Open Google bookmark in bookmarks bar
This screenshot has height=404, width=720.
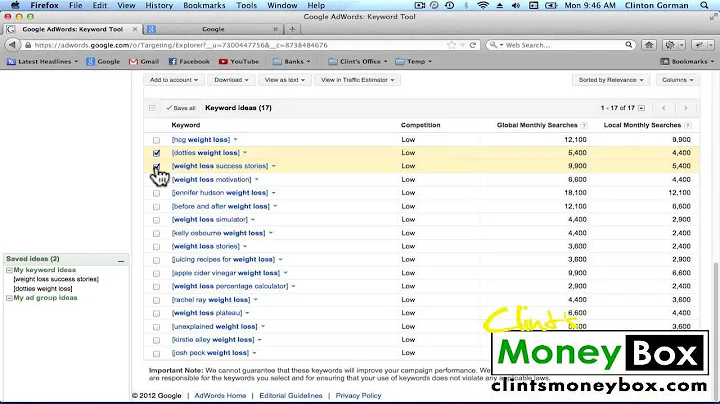coord(103,61)
